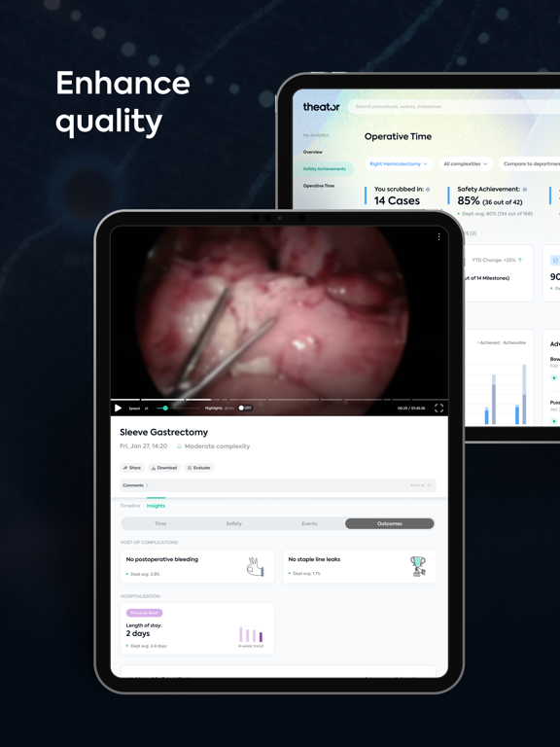560x747 pixels.
Task: Select the Time segment in insights
Action: [160, 523]
